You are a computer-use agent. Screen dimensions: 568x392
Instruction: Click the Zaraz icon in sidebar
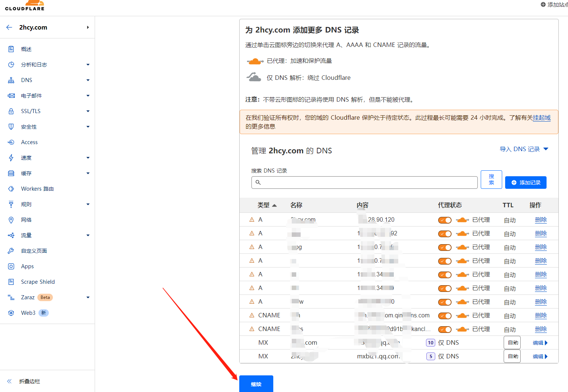coord(11,297)
